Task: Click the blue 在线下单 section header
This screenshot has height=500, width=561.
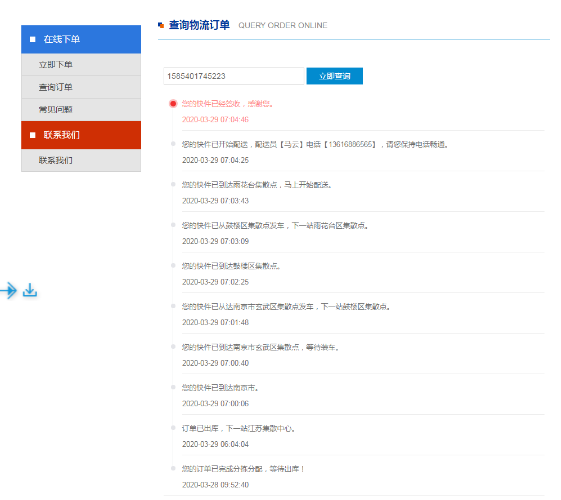Action: coord(81,39)
